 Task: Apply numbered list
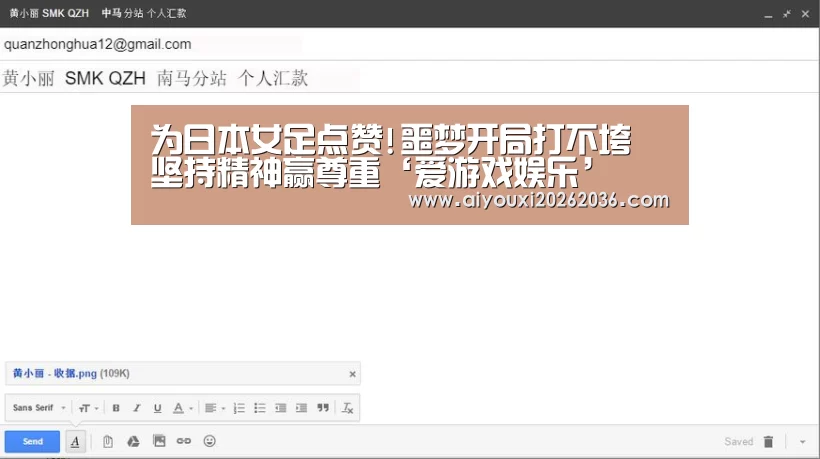(239, 408)
